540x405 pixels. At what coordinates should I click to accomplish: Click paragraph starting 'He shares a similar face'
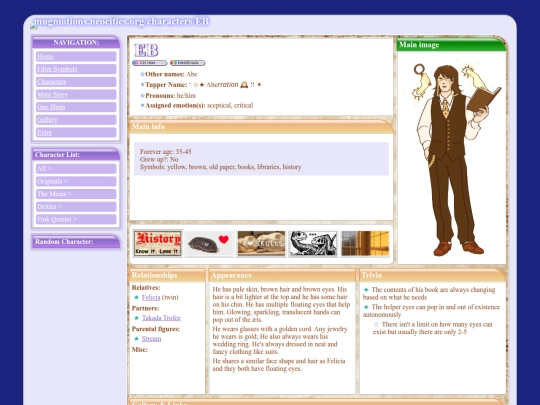279,365
